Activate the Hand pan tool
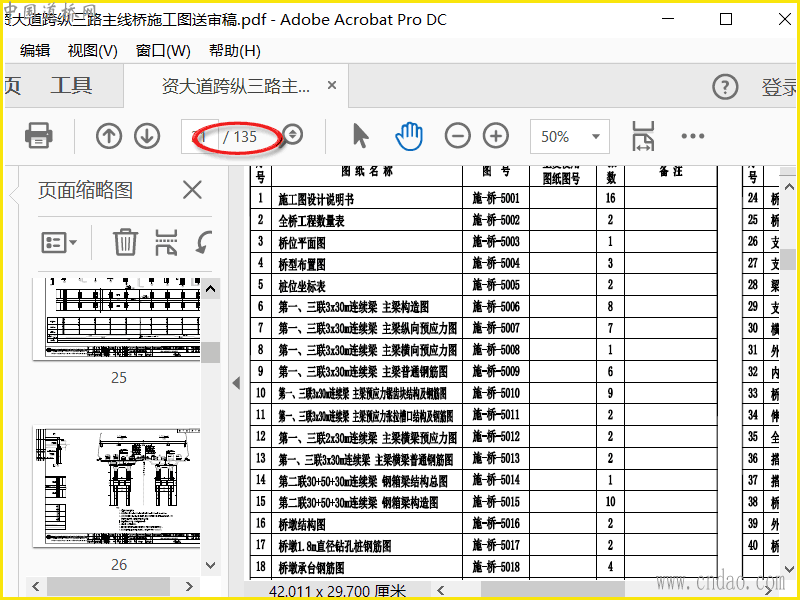The width and height of the screenshot is (800, 600). pyautogui.click(x=409, y=136)
